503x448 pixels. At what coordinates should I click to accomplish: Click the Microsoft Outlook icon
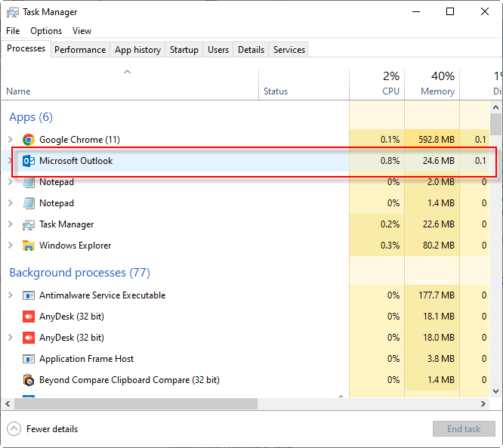tap(29, 161)
